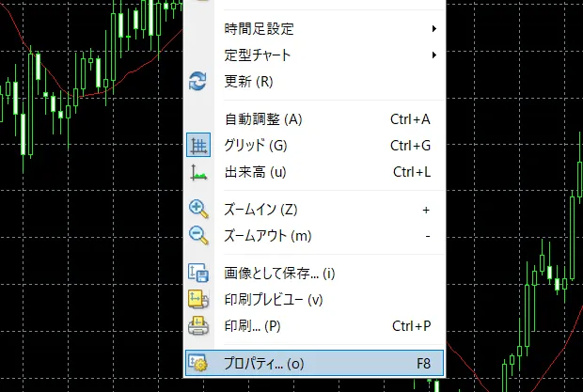Click the save-as-image floppy icon
The width and height of the screenshot is (583, 392).
(198, 273)
